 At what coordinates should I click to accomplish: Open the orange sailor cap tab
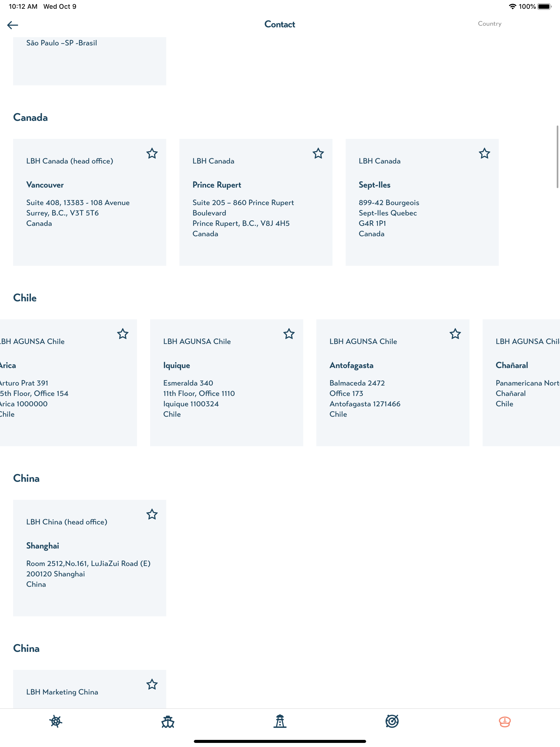[504, 722]
